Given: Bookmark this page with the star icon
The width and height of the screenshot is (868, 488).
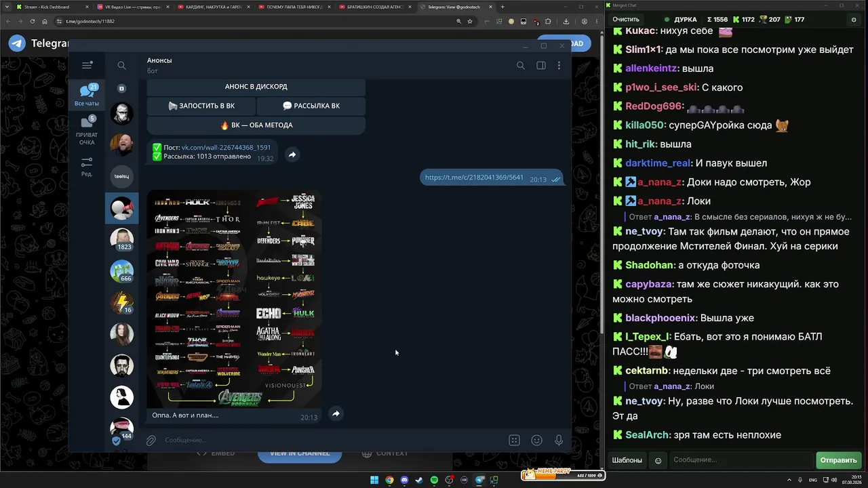Looking at the screenshot, I should click(469, 21).
